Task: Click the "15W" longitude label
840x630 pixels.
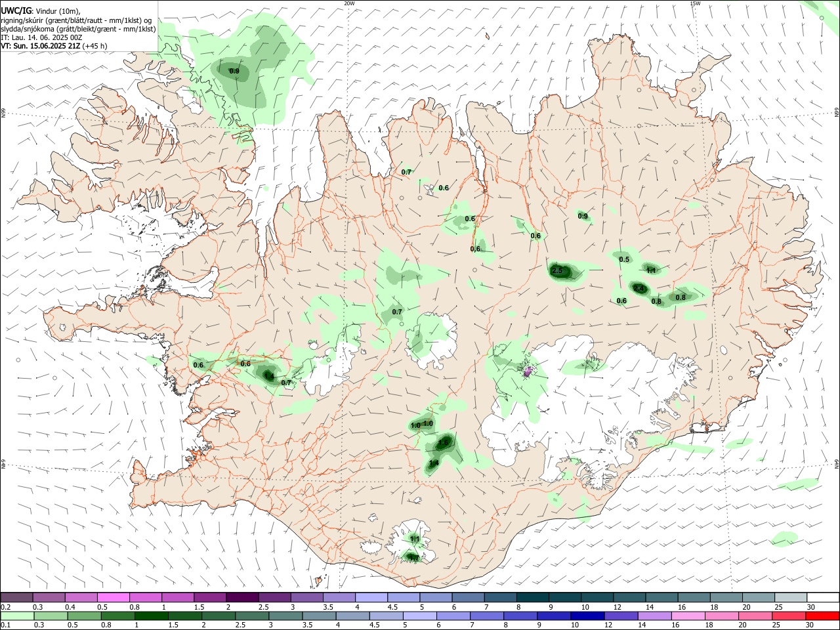Action: [695, 3]
